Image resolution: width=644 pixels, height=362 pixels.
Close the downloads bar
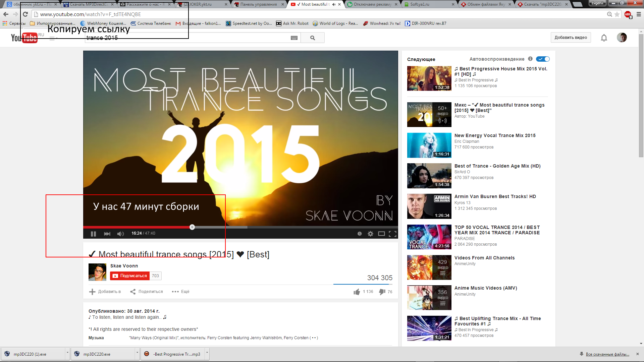(637, 354)
